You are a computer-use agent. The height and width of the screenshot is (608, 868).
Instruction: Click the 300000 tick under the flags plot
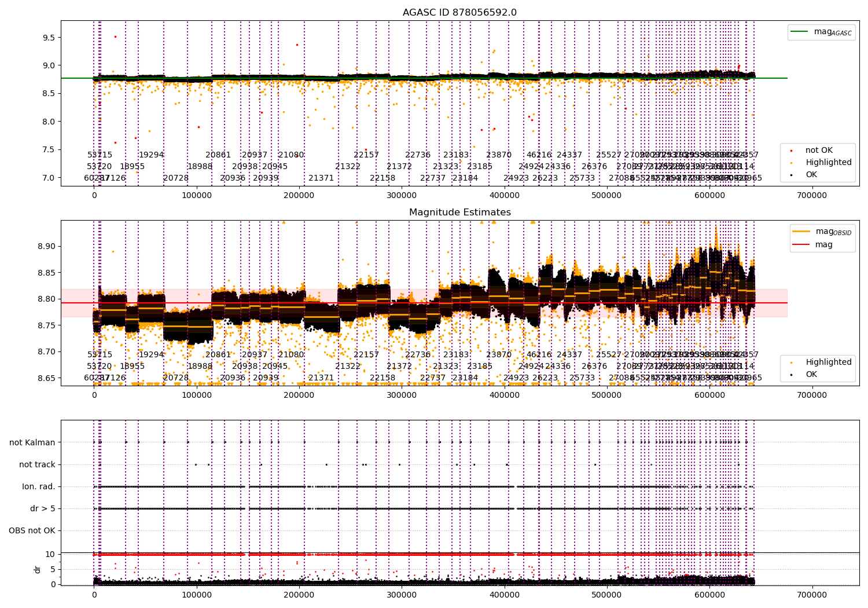(402, 595)
